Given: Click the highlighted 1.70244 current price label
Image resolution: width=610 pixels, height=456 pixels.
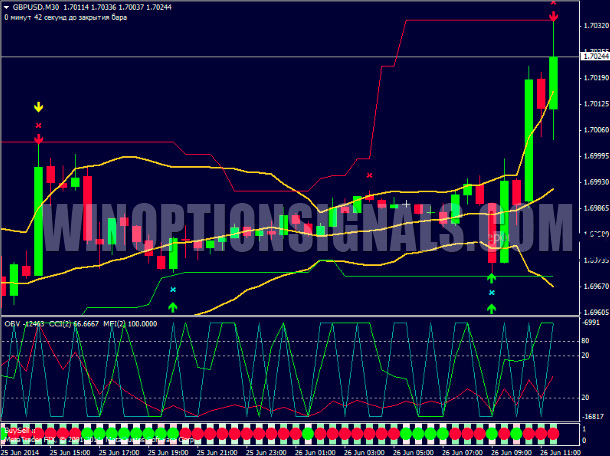Looking at the screenshot, I should tap(593, 57).
